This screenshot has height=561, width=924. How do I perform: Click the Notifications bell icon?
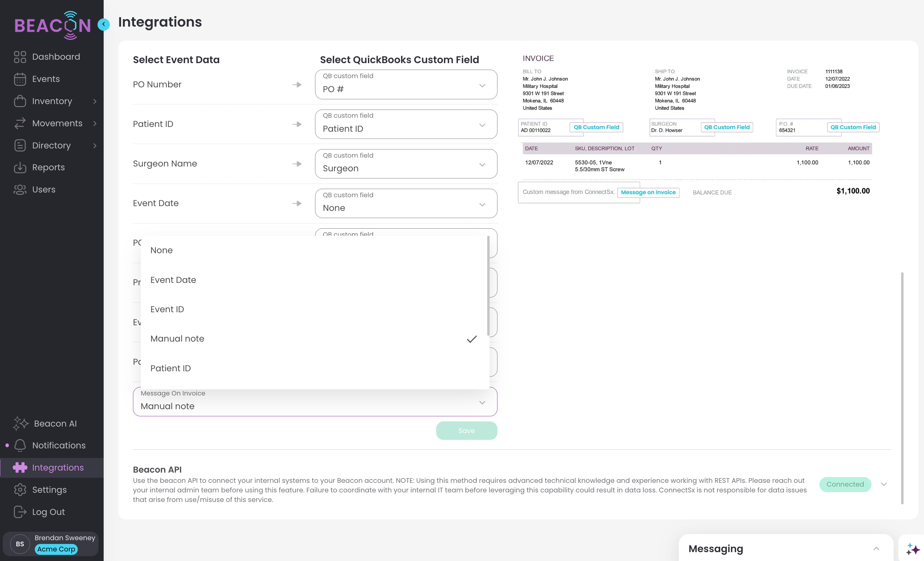[x=20, y=445]
